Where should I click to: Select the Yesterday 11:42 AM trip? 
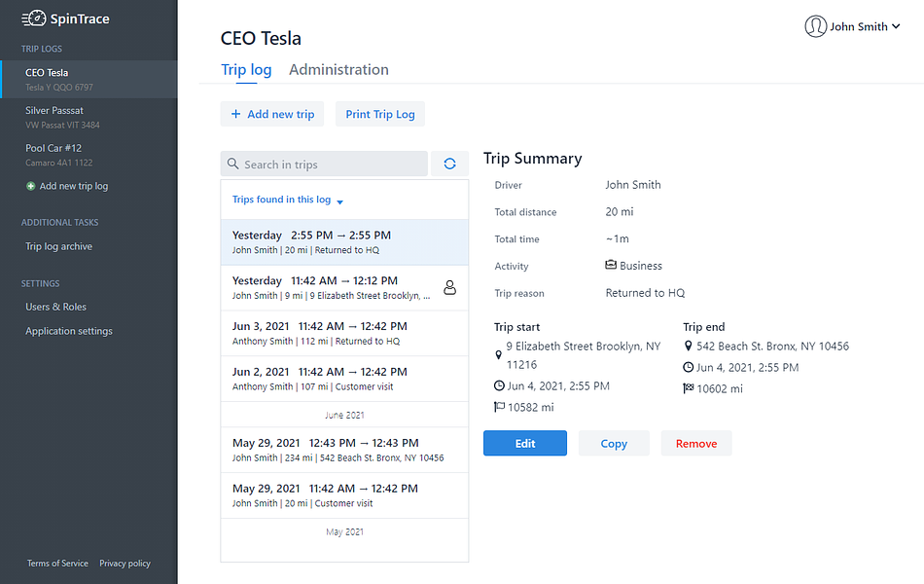click(344, 288)
